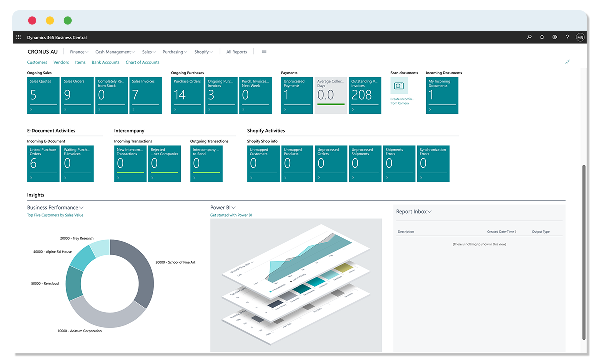Open Outstanding Vendor Invoices tile
599x364 pixels.
coord(365,95)
